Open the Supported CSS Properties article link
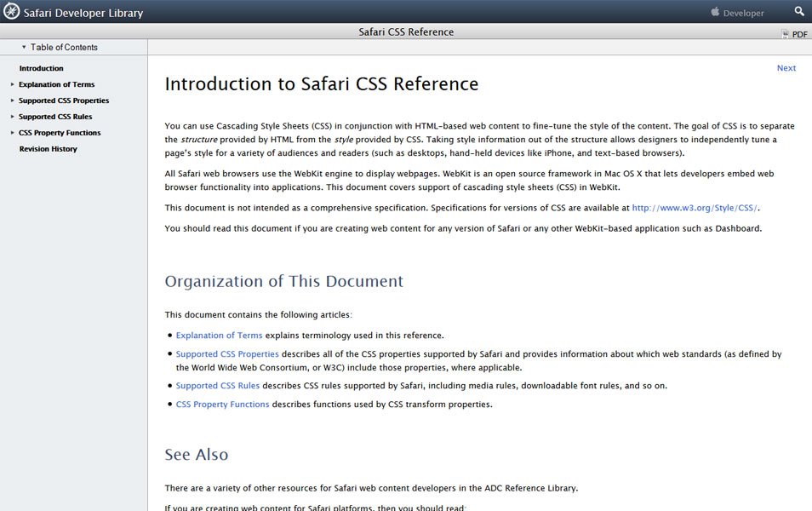Screen dimensions: 812x511 [226, 353]
